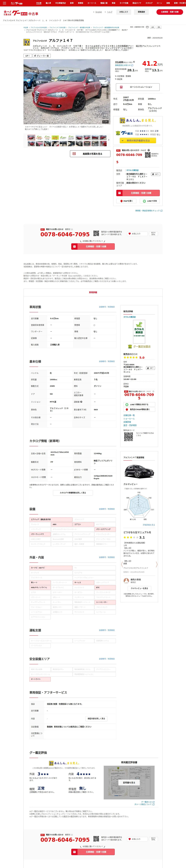Open ショールーム link
186x868 pixels.
point(129,419)
